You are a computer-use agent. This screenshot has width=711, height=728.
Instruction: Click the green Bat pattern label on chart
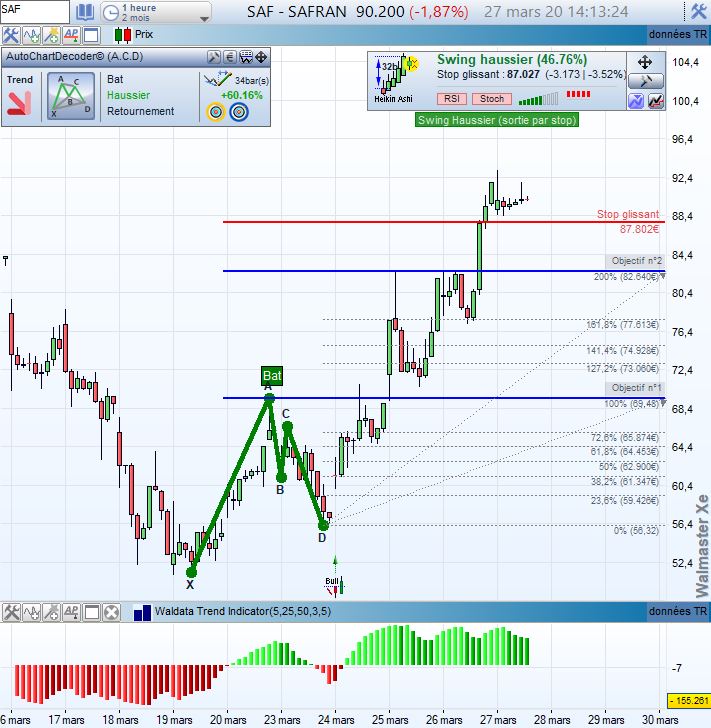[272, 376]
